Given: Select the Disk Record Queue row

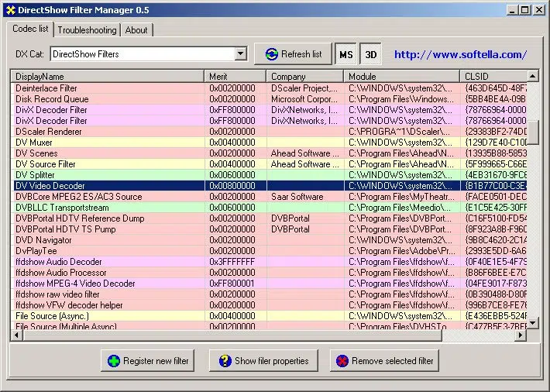Looking at the screenshot, I should pyautogui.click(x=270, y=99).
